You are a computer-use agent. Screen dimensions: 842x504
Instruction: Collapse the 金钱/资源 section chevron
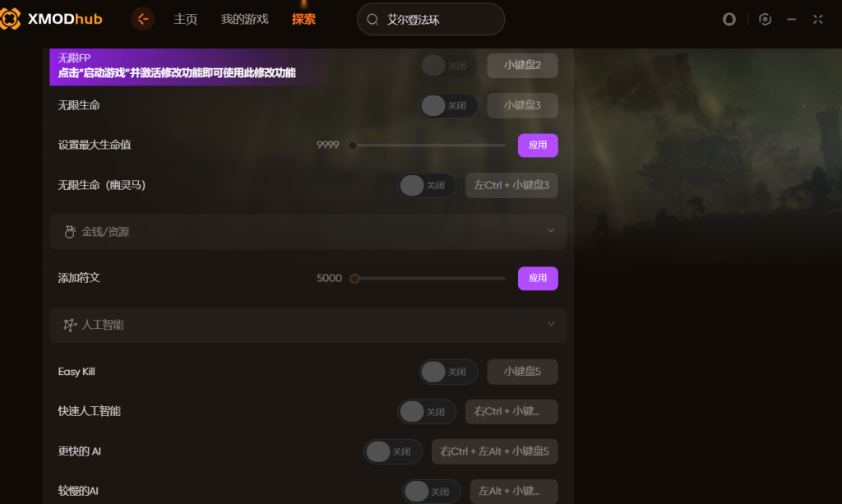[551, 231]
